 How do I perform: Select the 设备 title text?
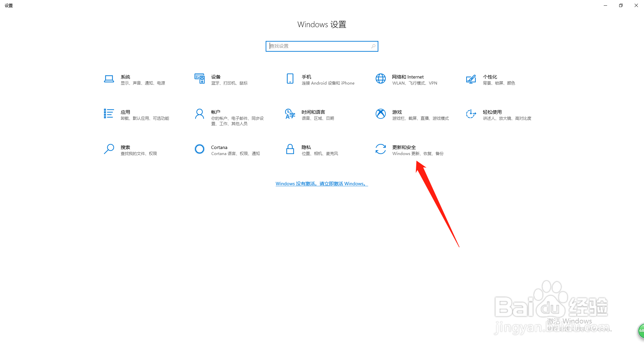216,77
